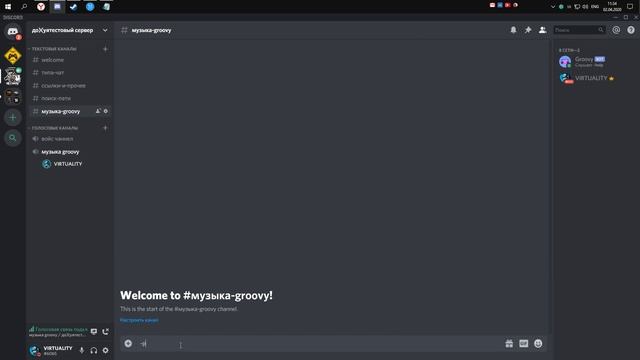Collapse the voice channels category
The image size is (640, 360).
53,128
